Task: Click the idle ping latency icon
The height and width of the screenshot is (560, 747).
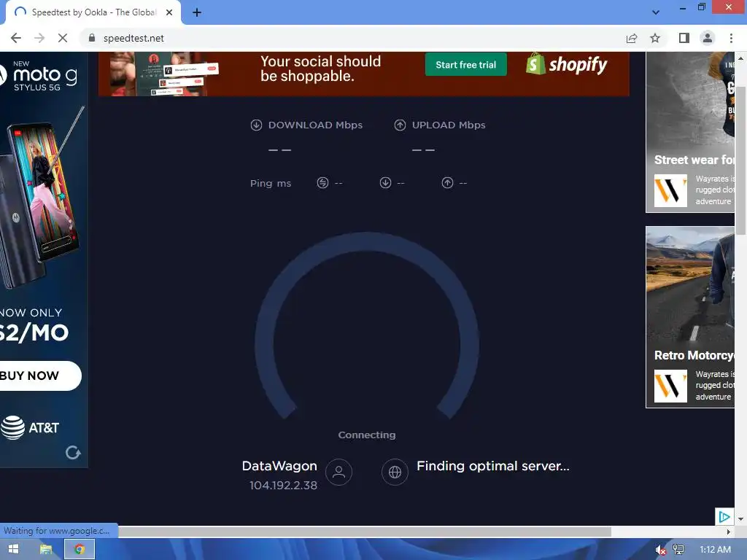Action: [322, 183]
